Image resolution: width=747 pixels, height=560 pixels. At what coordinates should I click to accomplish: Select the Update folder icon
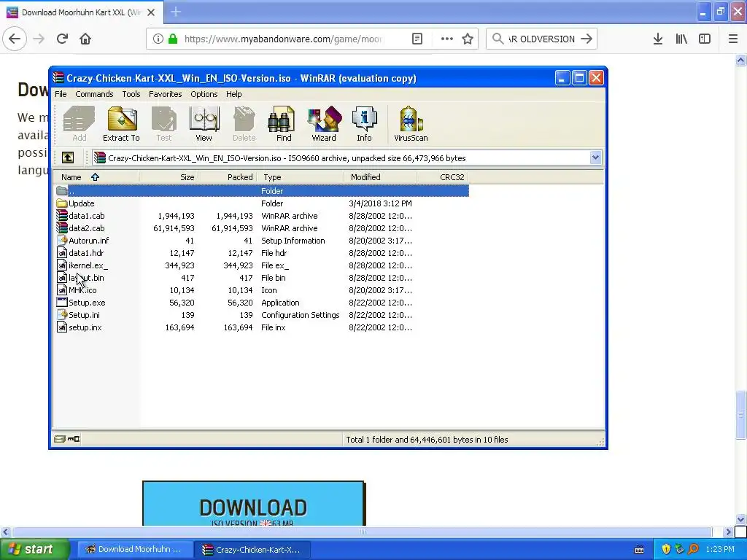[62, 203]
